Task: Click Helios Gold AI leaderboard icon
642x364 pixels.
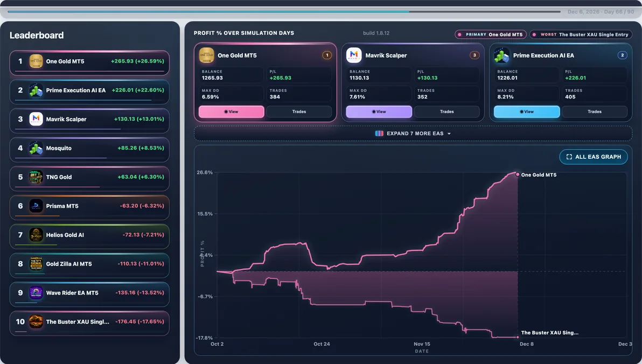Action: point(36,235)
